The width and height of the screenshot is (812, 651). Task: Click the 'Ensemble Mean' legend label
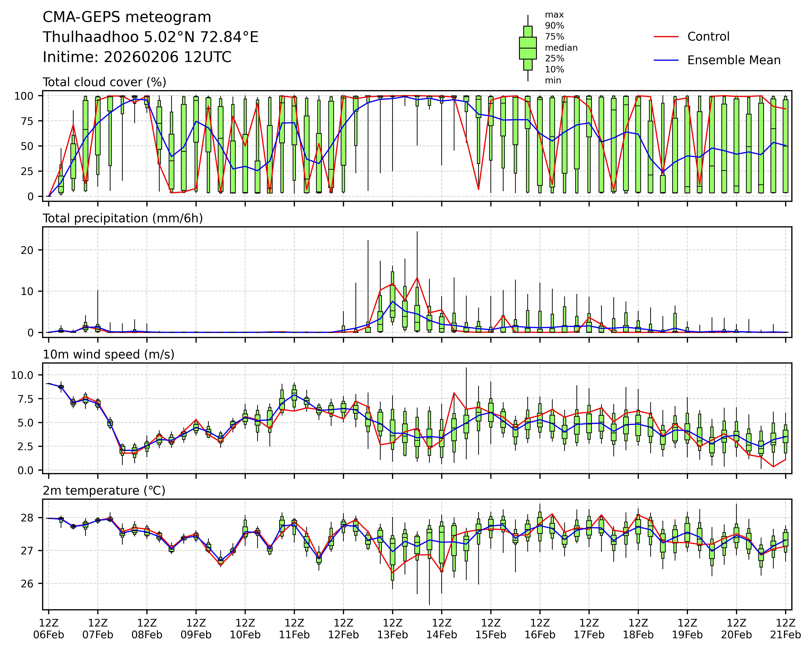734,60
